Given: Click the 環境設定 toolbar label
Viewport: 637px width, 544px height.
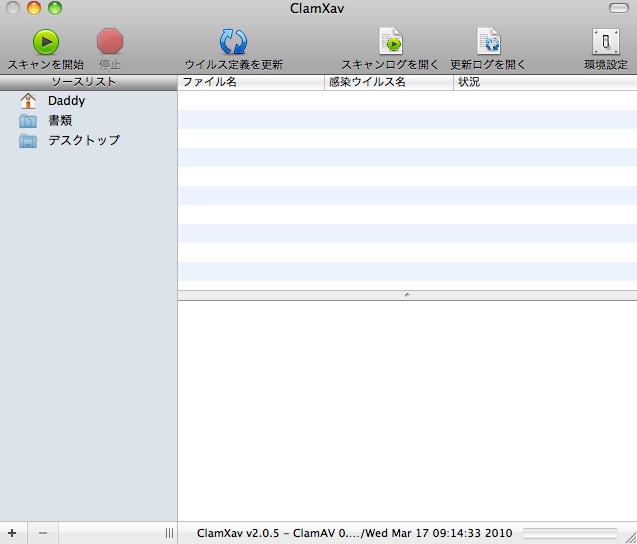Looking at the screenshot, I should tap(606, 65).
